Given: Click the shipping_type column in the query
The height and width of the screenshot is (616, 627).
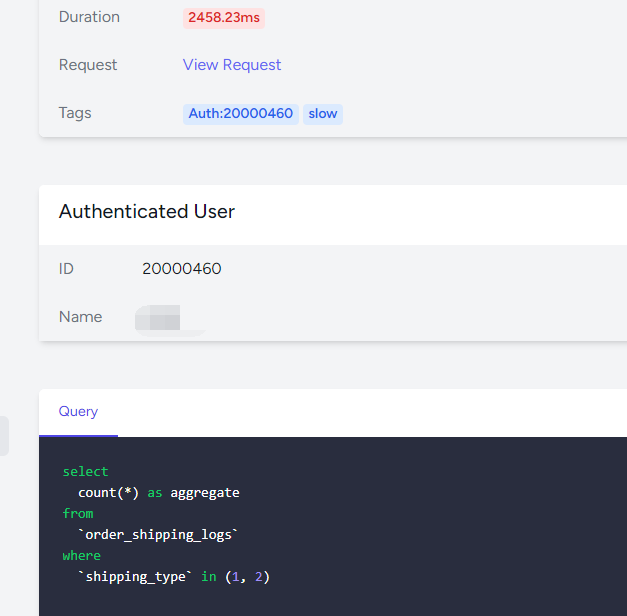Looking at the screenshot, I should coord(135,576).
